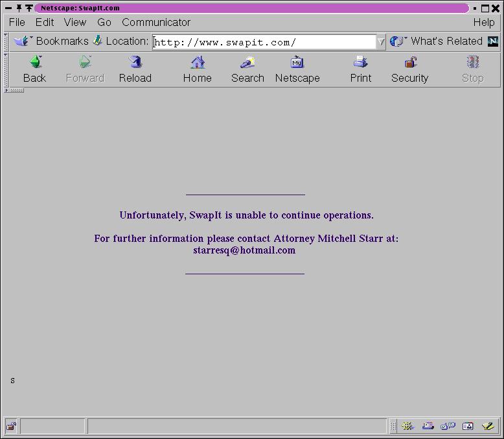Open the Communicator menu
This screenshot has width=504, height=439.
click(x=156, y=22)
